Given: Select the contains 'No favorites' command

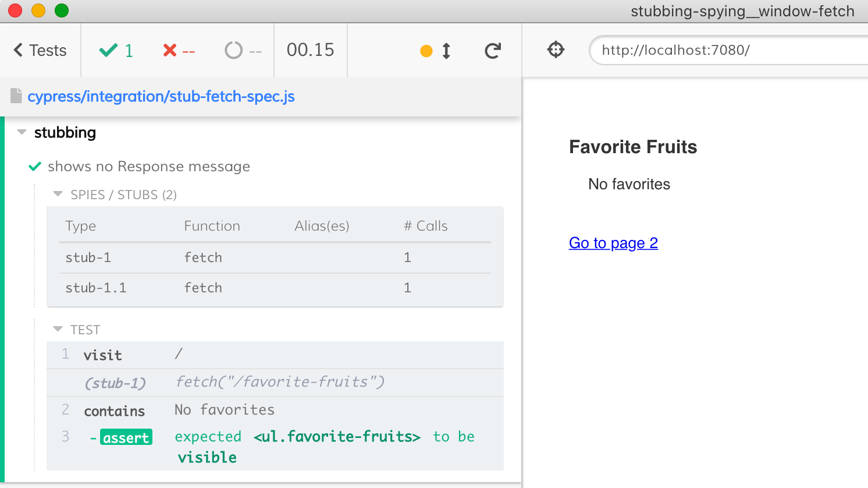Looking at the screenshot, I should (x=275, y=411).
